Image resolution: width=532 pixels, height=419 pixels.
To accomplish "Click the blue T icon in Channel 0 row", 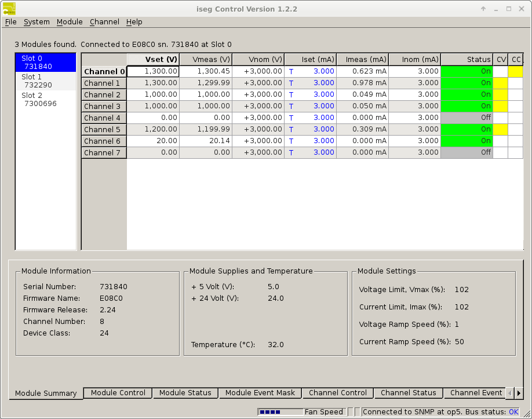I will [291, 72].
